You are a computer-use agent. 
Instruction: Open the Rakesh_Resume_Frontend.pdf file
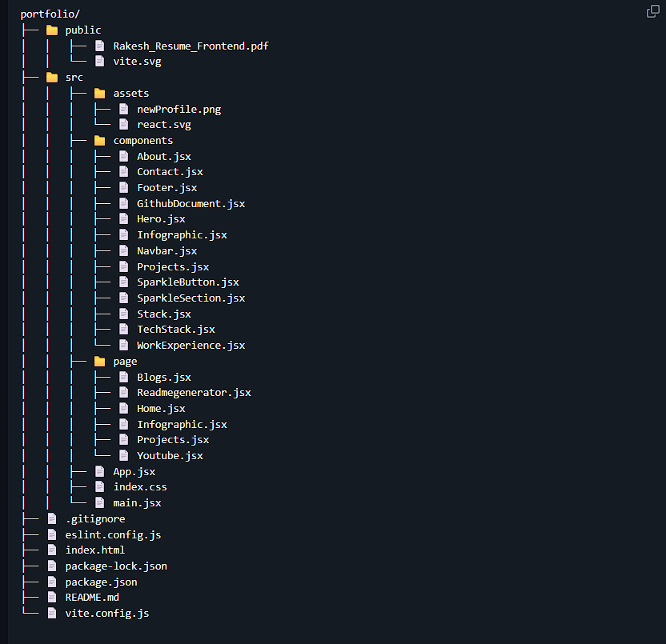(191, 46)
